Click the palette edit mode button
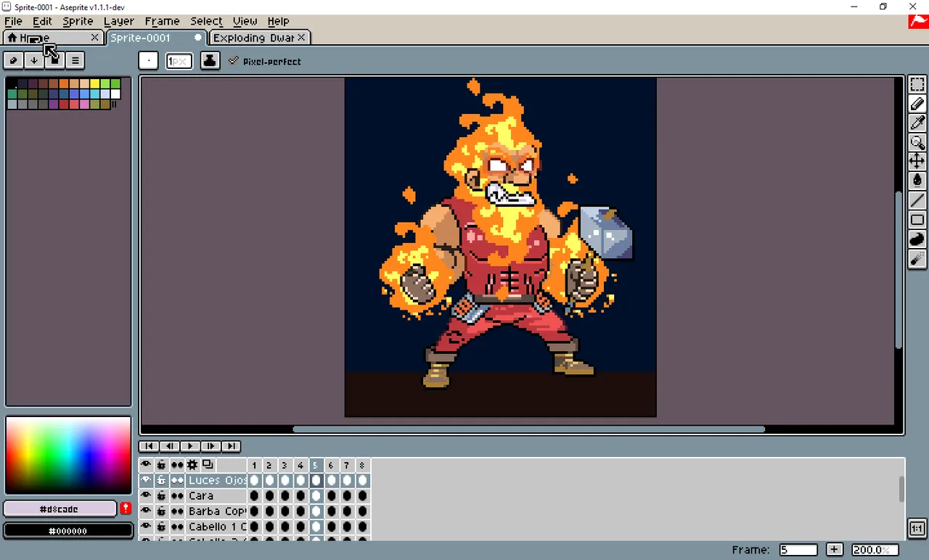 (x=13, y=60)
